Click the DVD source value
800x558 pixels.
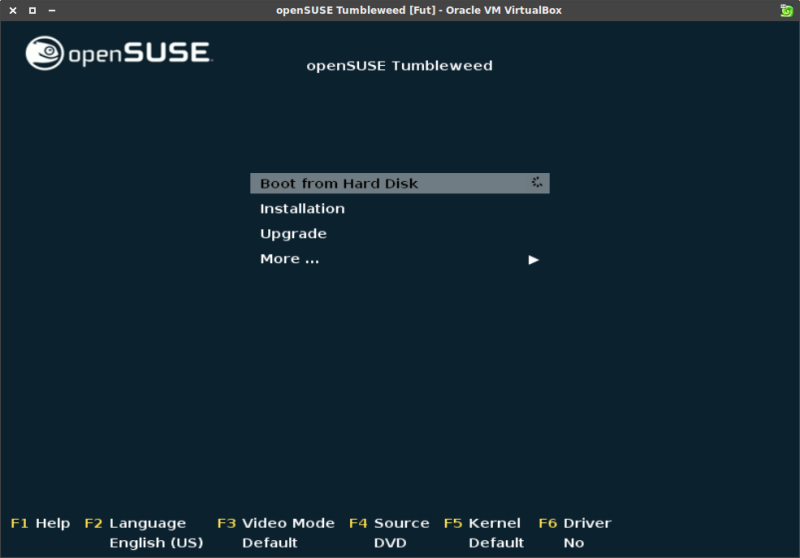coord(390,543)
